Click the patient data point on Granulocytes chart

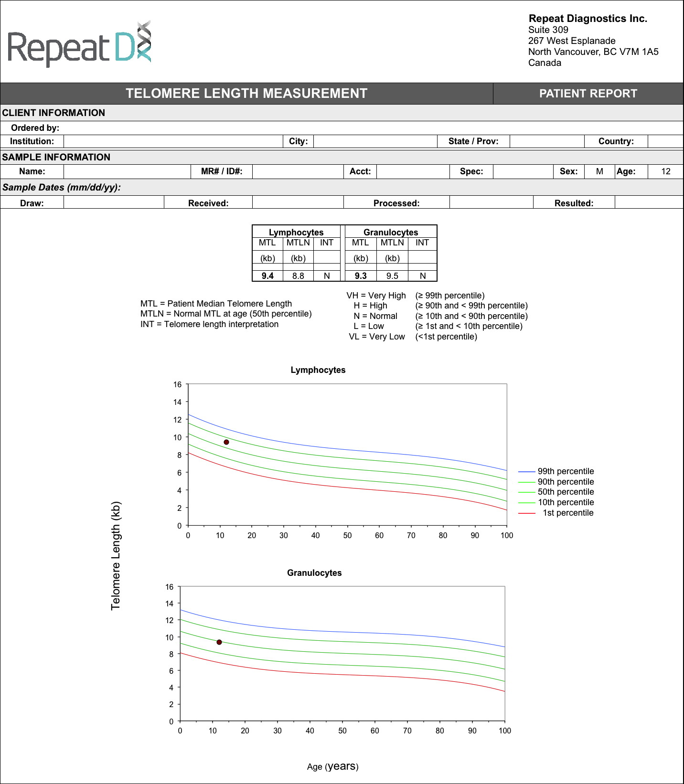coord(219,642)
